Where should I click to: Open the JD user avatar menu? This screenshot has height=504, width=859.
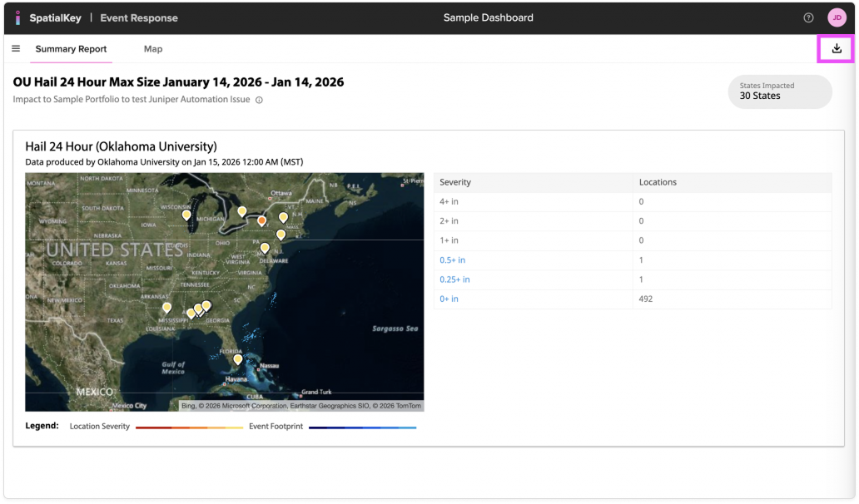pos(837,17)
